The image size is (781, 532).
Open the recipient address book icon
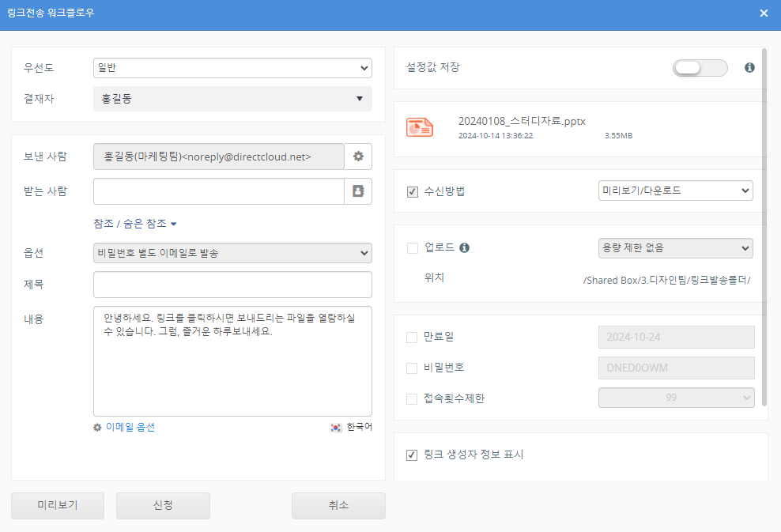(x=358, y=191)
